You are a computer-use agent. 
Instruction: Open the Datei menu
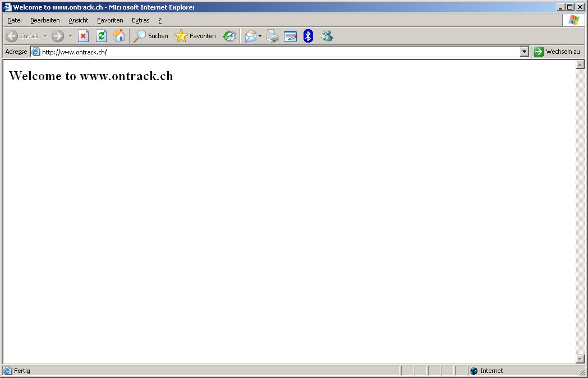15,20
